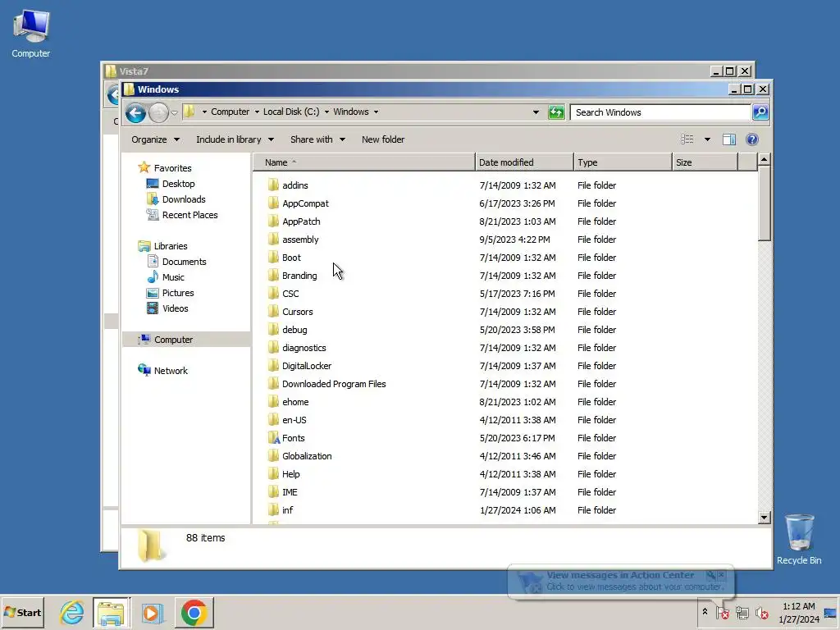Image resolution: width=840 pixels, height=630 pixels.
Task: Click Local Disk (C:) breadcrumb
Action: click(291, 112)
